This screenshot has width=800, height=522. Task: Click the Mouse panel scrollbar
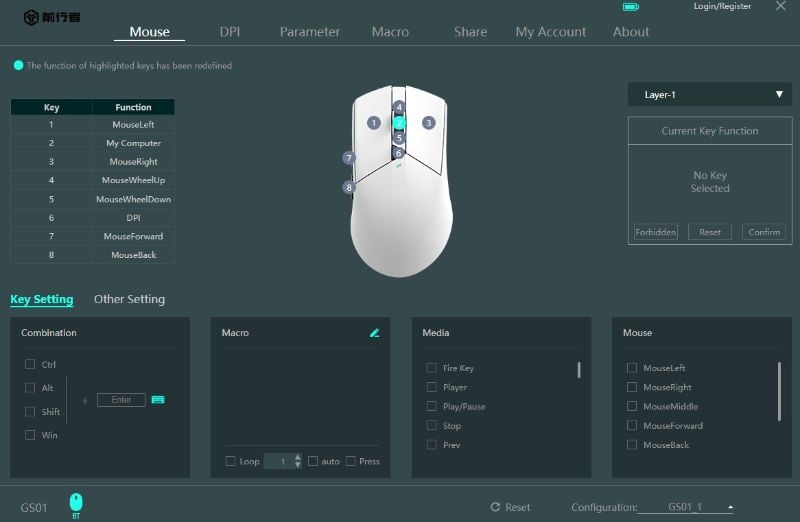tap(779, 390)
